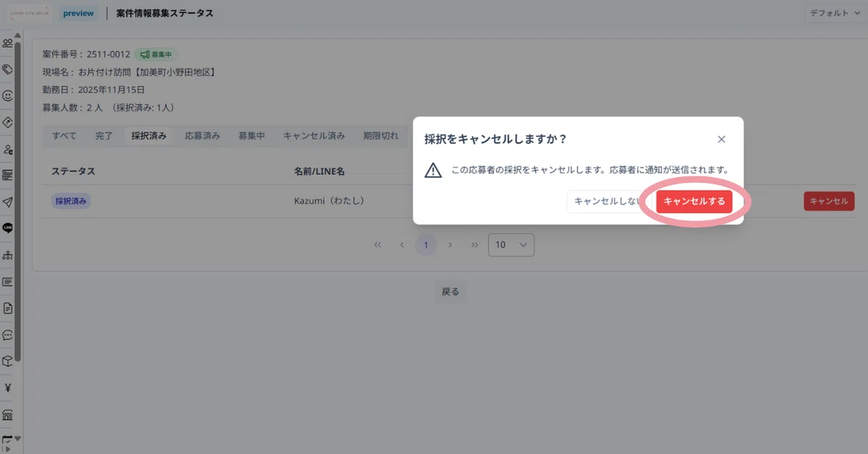This screenshot has height=454, width=868.
Task: Click the green 募集中 status badge beside the case number
Action: [156, 54]
